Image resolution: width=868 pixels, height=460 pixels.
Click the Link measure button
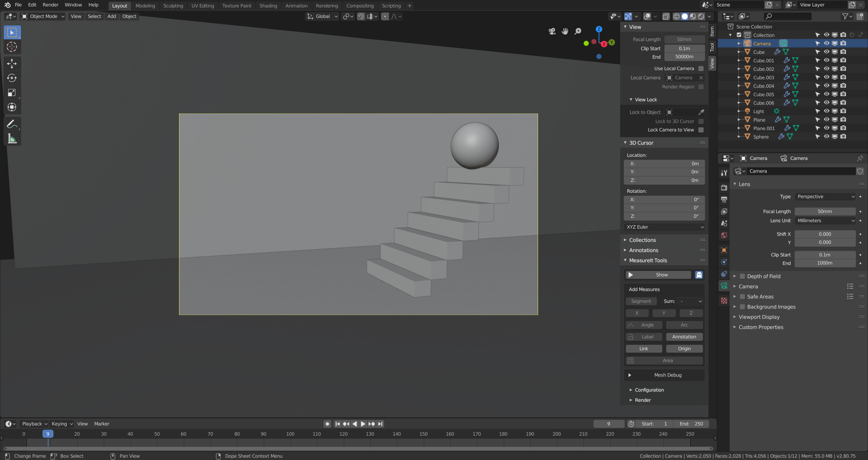pyautogui.click(x=644, y=349)
